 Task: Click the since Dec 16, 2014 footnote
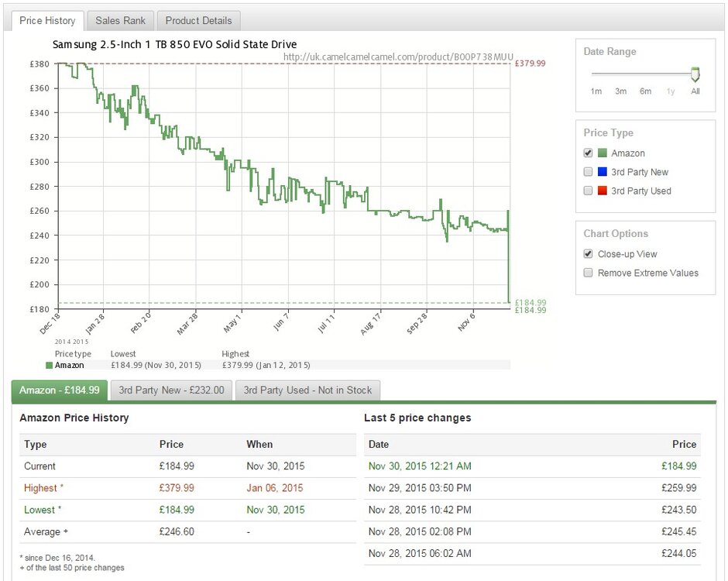click(x=58, y=558)
